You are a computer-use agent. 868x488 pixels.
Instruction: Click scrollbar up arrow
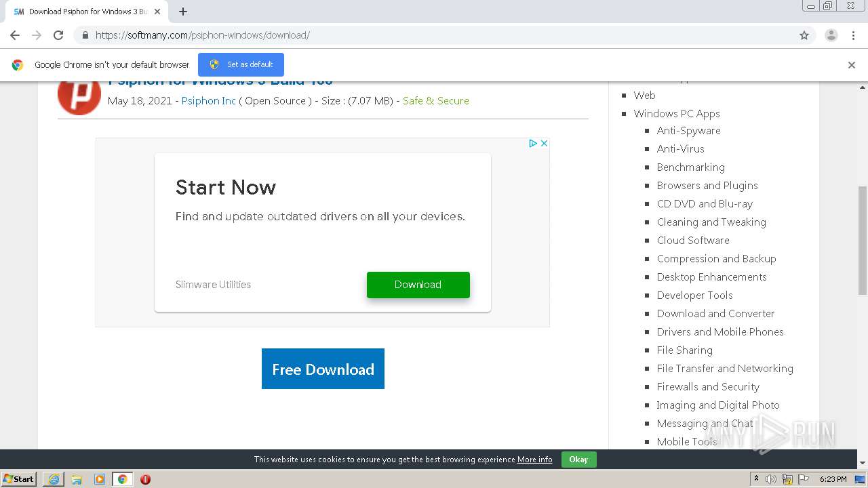click(x=863, y=87)
